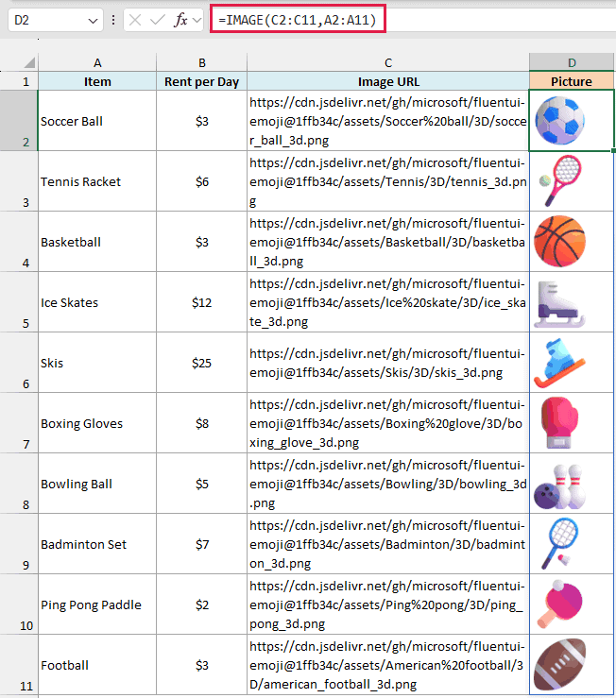
Task: Select column D header
Action: (572, 62)
